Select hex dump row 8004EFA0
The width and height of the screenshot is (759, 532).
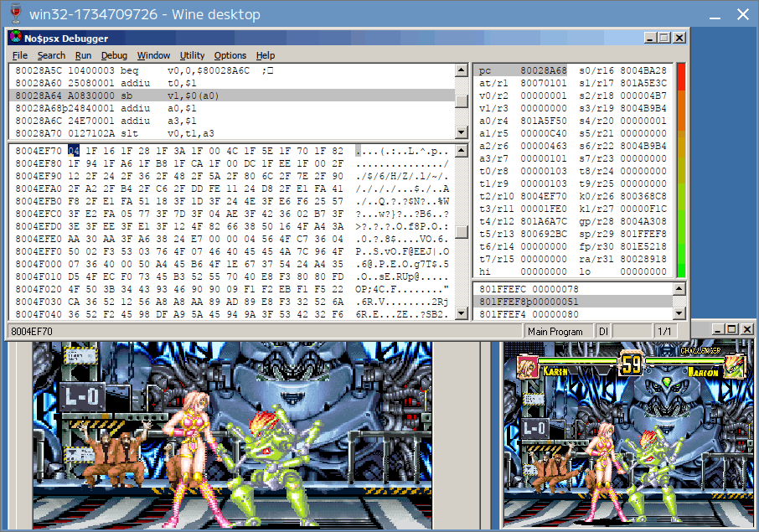[x=232, y=189]
